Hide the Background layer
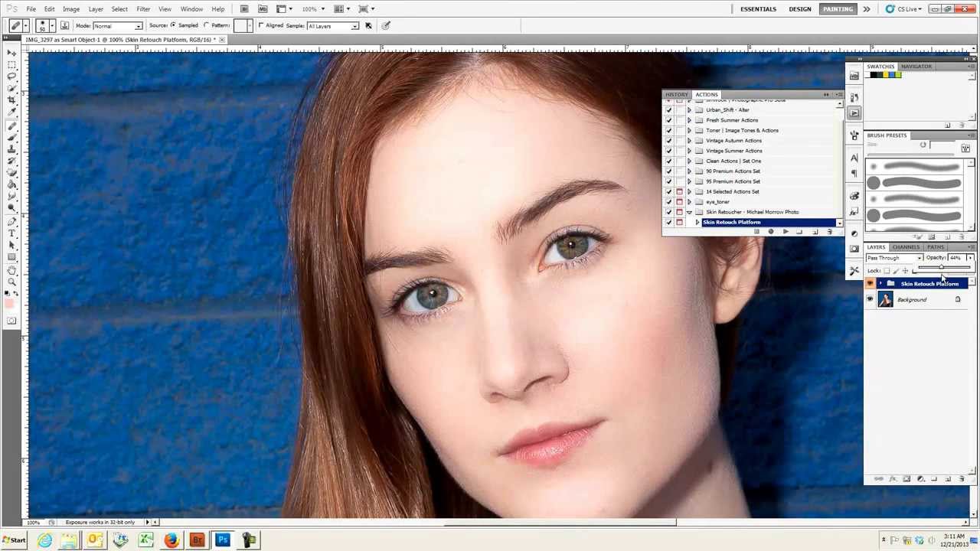The image size is (980, 551). tap(870, 299)
